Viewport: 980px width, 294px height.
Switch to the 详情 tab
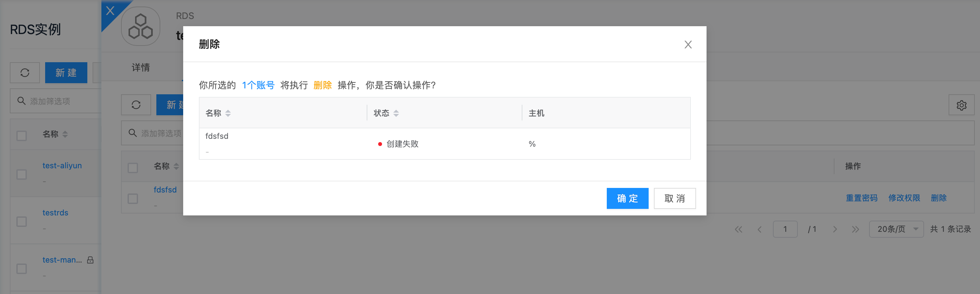point(141,67)
